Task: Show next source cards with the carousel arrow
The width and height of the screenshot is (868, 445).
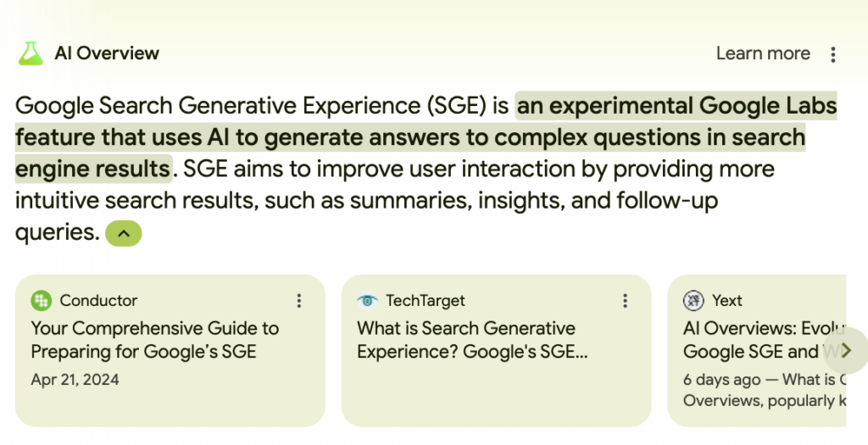Action: [x=845, y=350]
